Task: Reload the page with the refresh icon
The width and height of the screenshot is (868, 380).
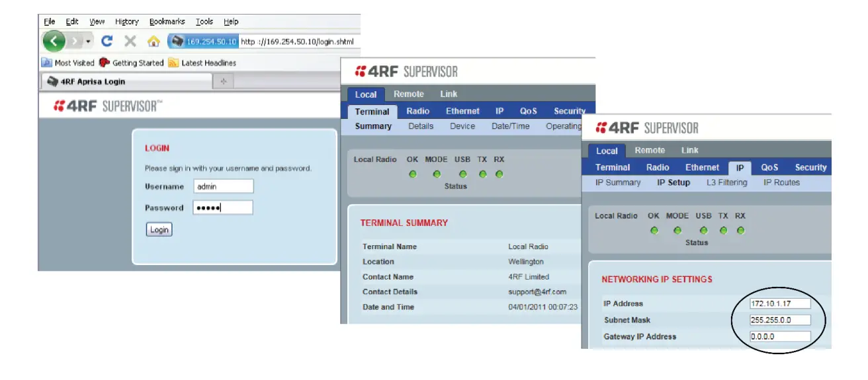Action: [107, 42]
